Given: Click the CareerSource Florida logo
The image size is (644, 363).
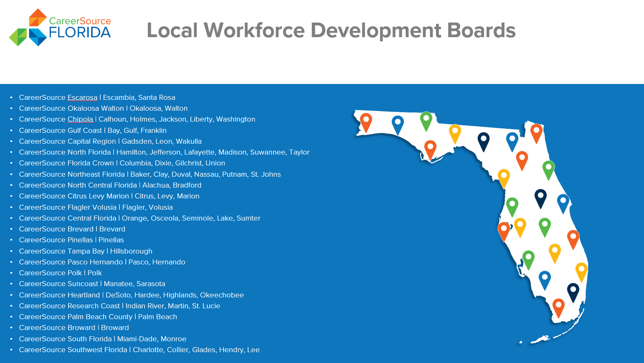Looking at the screenshot, I should coord(60,28).
